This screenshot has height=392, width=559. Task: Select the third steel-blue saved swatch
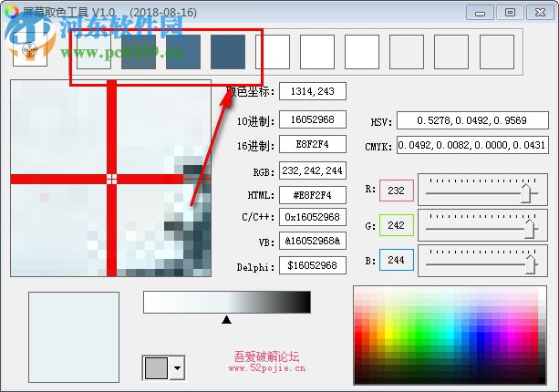click(x=183, y=52)
